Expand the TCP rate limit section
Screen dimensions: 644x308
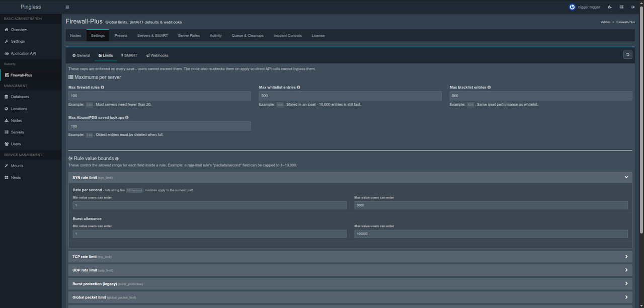tap(350, 257)
